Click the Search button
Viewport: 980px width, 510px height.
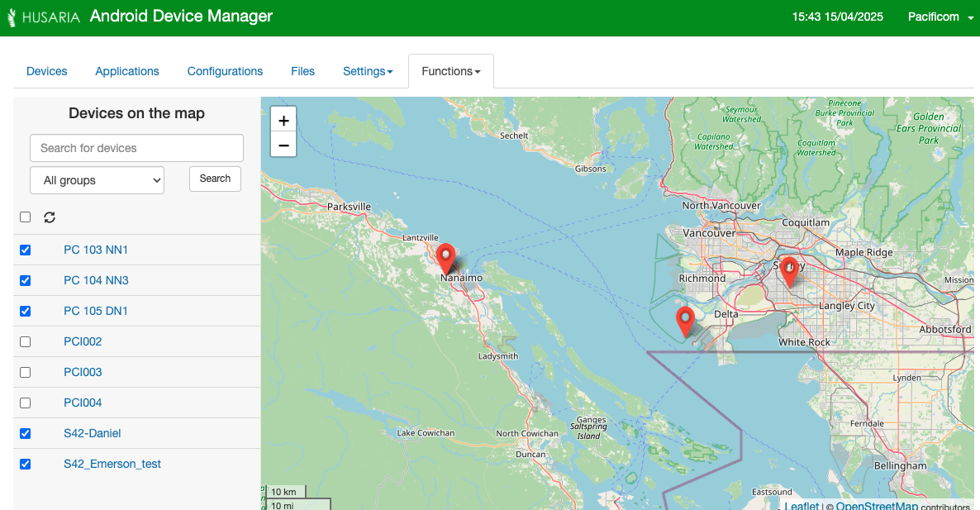pyautogui.click(x=215, y=179)
